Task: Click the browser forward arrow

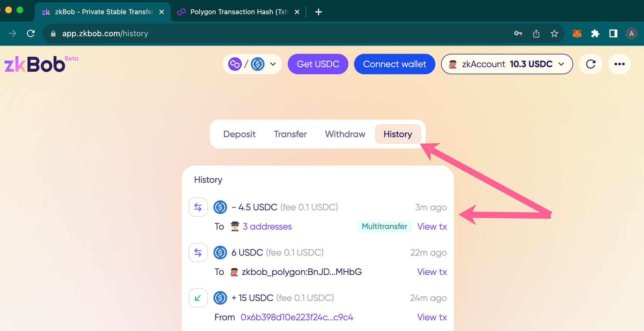Action: [12, 33]
